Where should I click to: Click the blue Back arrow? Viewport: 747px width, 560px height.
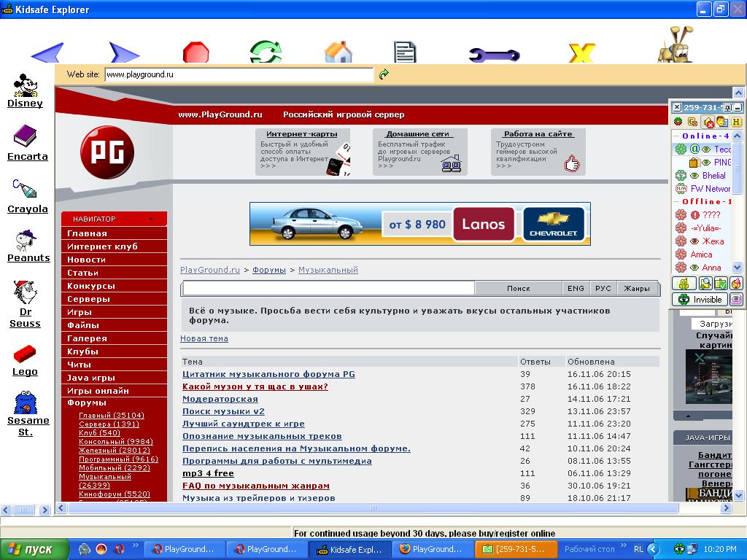click(x=47, y=54)
